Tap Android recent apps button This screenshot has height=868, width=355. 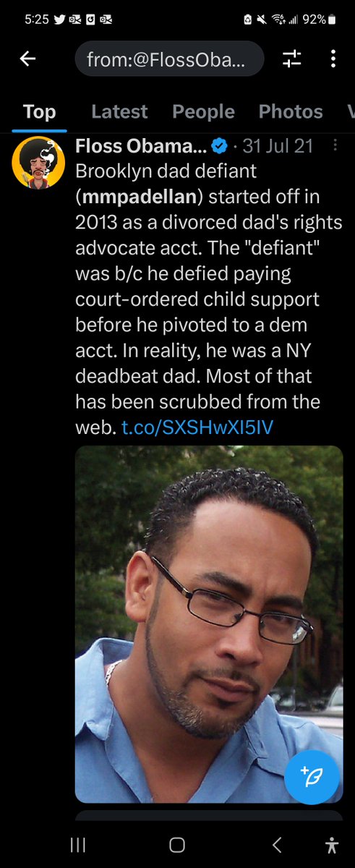(x=77, y=845)
